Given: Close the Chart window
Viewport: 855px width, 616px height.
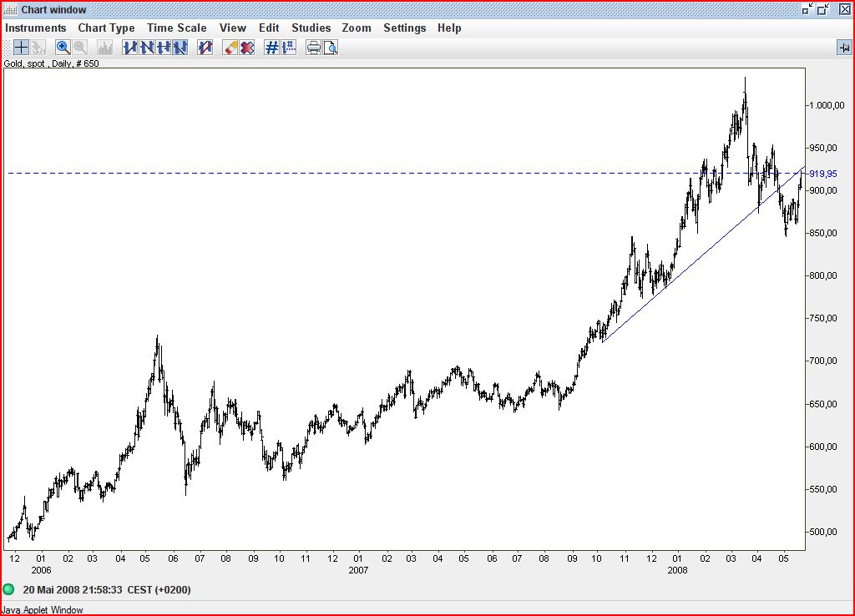Looking at the screenshot, I should click(844, 9).
